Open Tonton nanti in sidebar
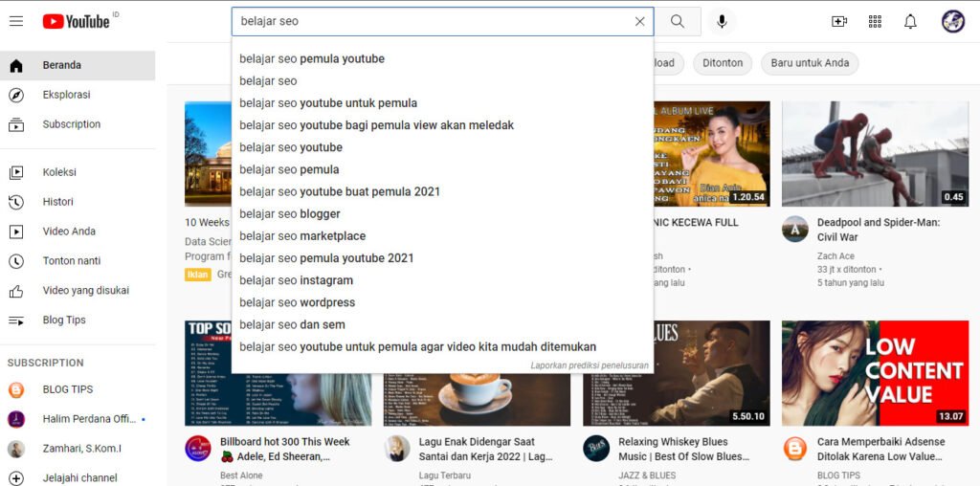This screenshot has height=486, width=980. click(x=78, y=260)
